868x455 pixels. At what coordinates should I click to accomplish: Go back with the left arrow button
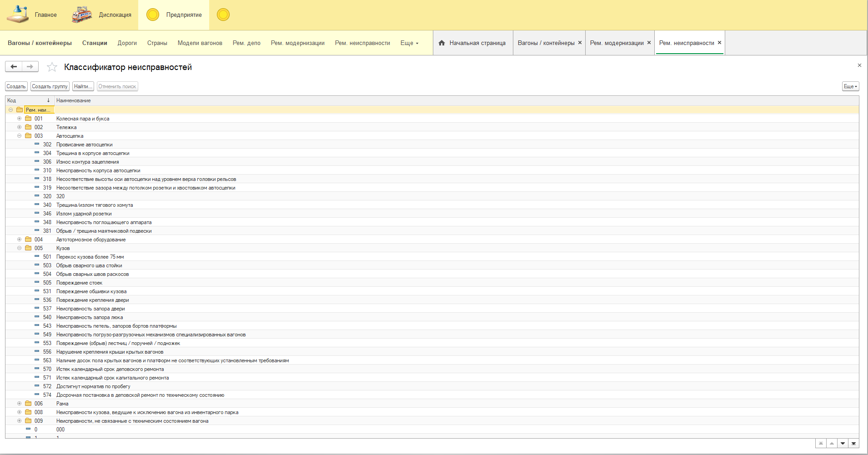[14, 67]
